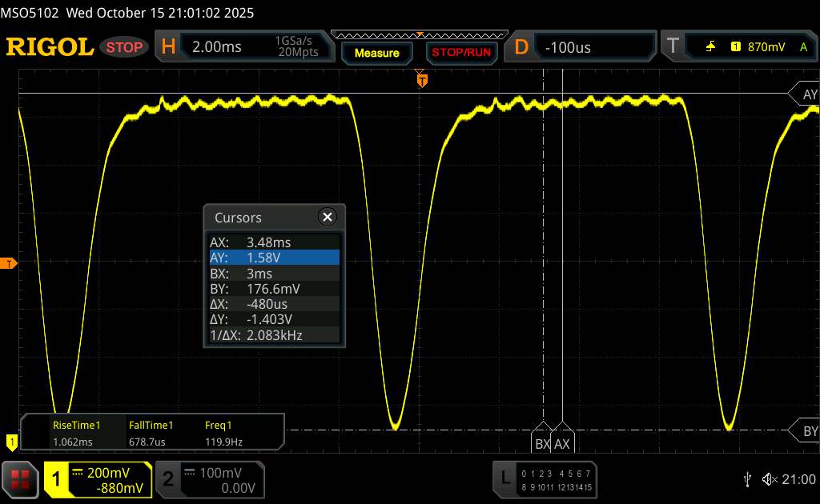The image size is (820, 504).
Task: Click the RIGOL logo
Action: tap(50, 47)
